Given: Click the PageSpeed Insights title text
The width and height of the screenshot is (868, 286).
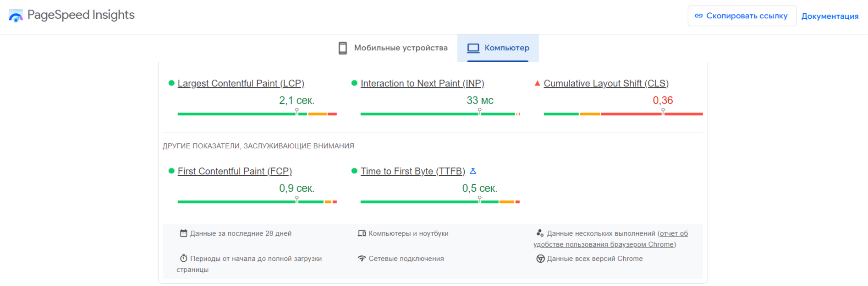Looking at the screenshot, I should coord(81,15).
